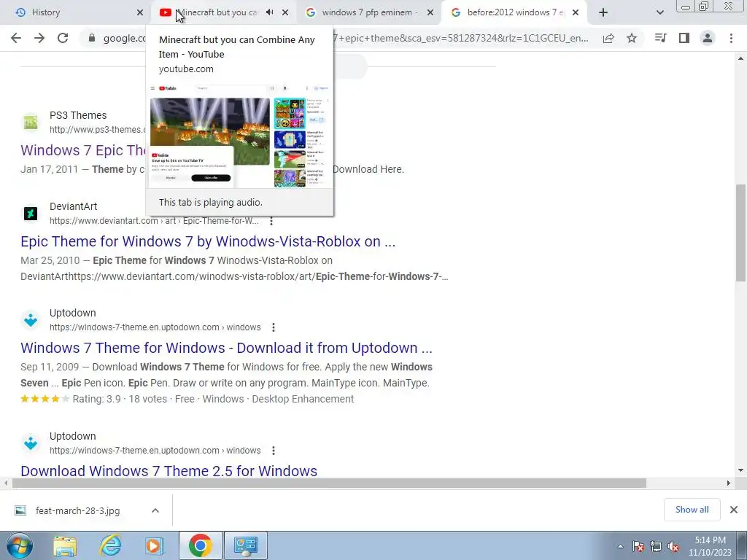Screen dimensions: 747x560
Task: Click the scroll right arrow
Action: 729,483
